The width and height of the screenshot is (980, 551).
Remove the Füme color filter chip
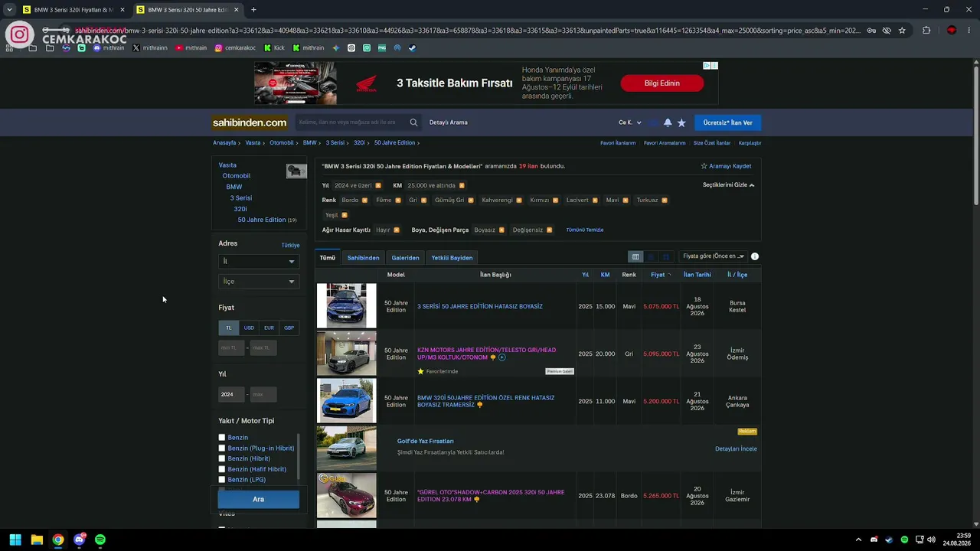tap(398, 201)
